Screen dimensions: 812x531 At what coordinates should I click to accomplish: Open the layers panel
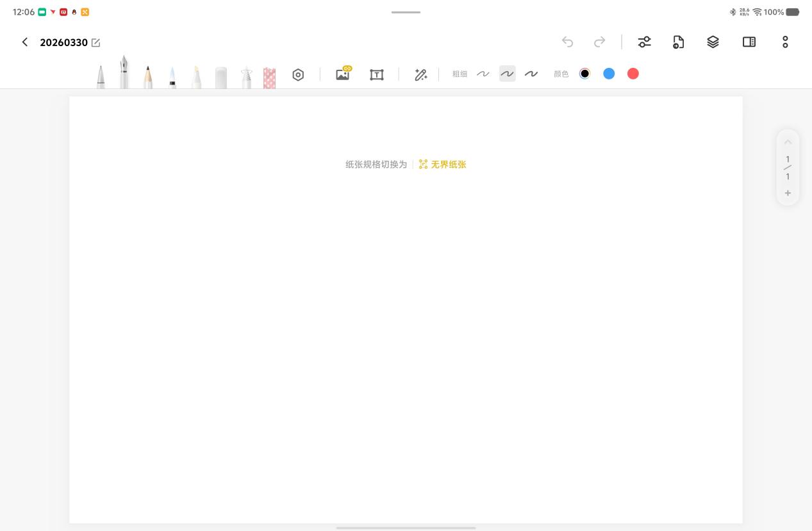[713, 42]
